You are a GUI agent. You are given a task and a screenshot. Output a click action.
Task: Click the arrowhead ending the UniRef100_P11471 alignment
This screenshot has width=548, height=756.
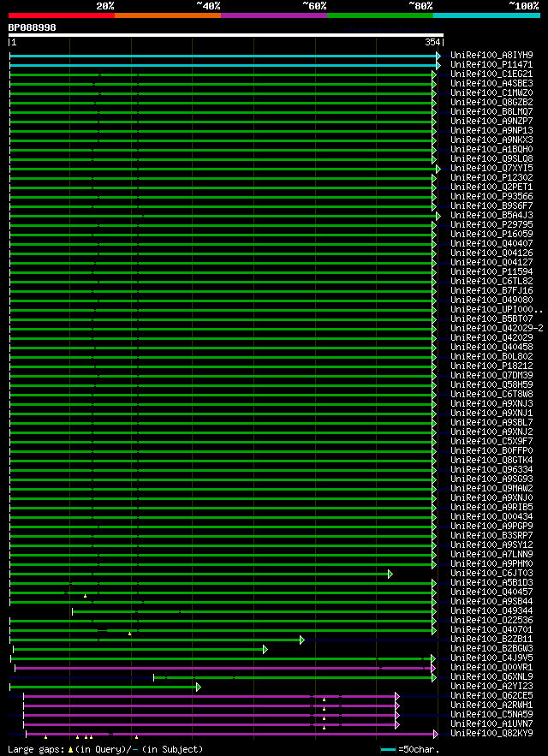click(438, 65)
